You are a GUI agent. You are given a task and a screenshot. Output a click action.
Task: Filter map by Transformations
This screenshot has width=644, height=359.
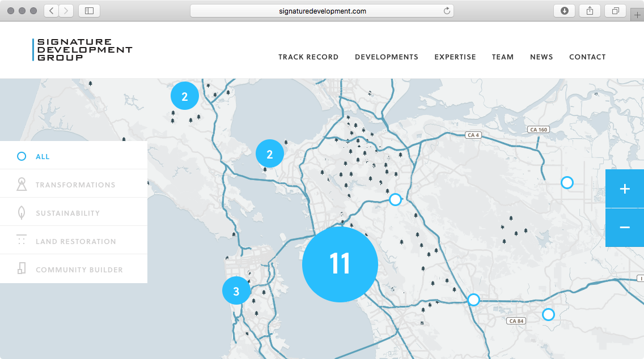[x=74, y=185]
